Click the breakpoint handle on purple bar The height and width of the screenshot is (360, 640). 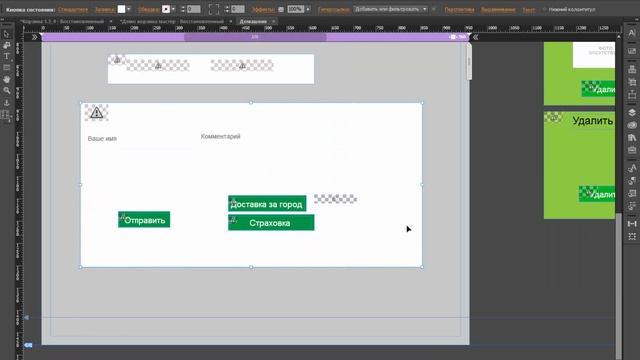coord(453,37)
